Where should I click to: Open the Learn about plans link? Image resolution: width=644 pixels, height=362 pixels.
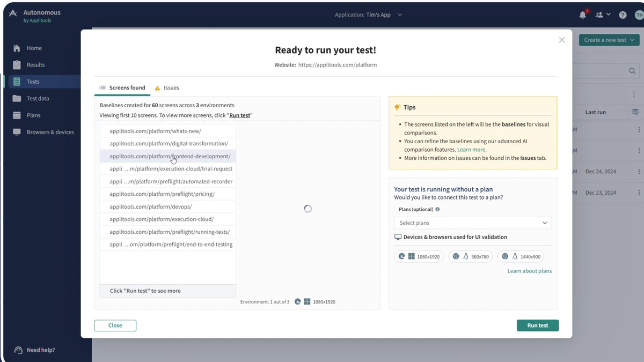click(x=530, y=271)
